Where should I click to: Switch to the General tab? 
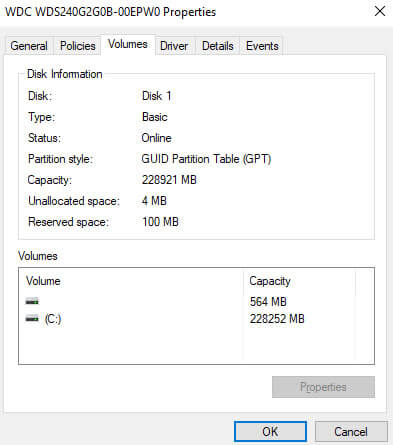[29, 46]
